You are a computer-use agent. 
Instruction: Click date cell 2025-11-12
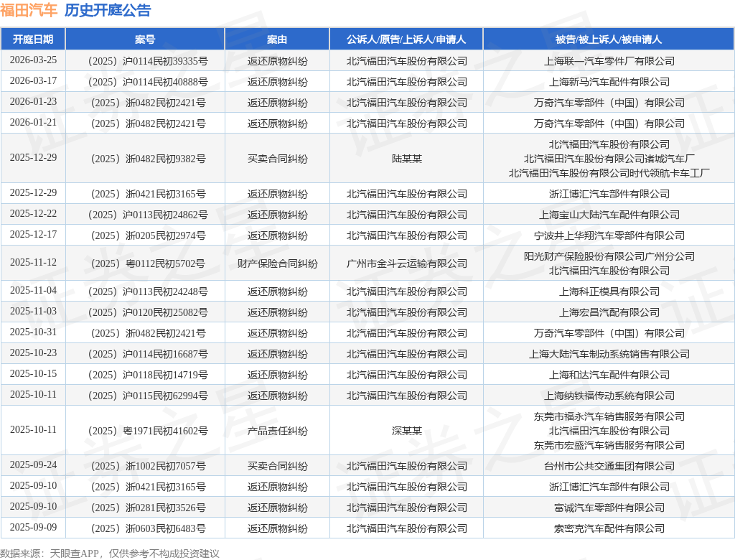[33, 262]
